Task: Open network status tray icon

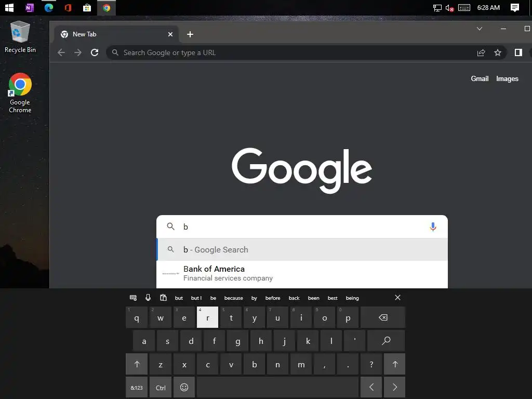Action: tap(437, 8)
